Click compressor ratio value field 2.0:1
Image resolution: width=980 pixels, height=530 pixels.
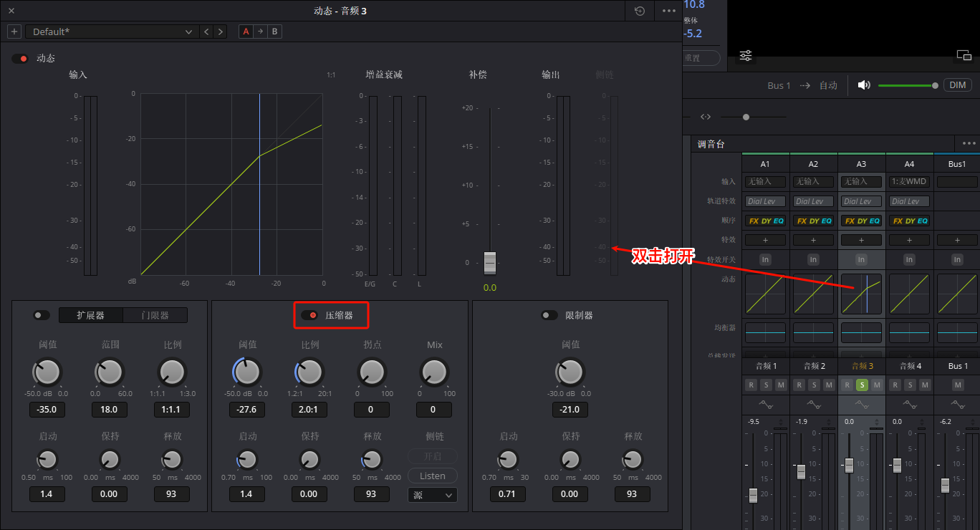pos(309,410)
